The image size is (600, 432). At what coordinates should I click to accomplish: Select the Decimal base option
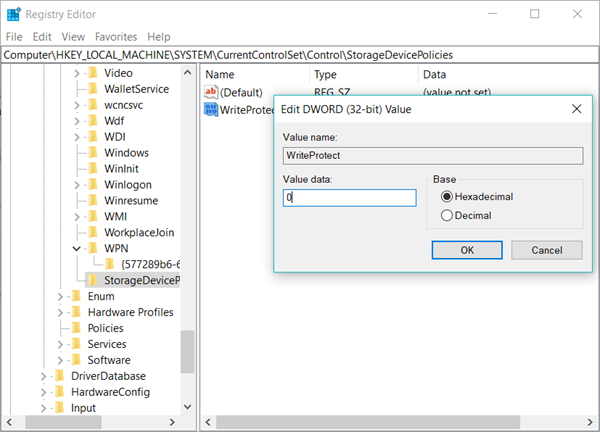[x=446, y=215]
